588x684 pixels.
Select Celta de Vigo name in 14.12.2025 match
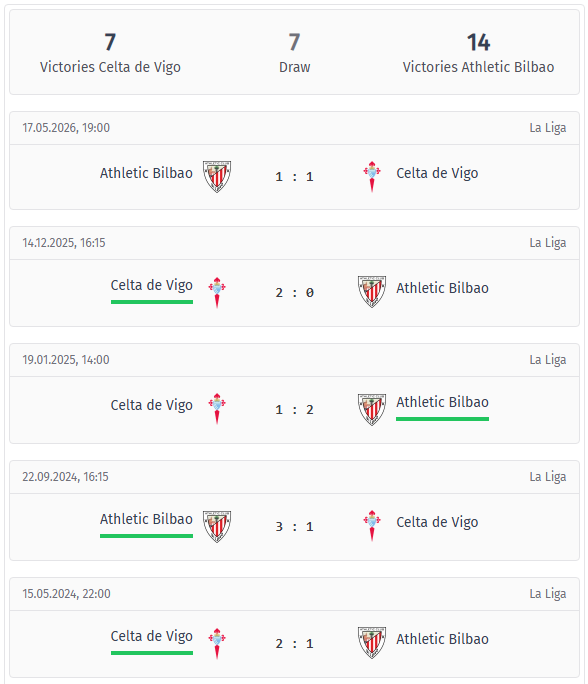pos(152,285)
